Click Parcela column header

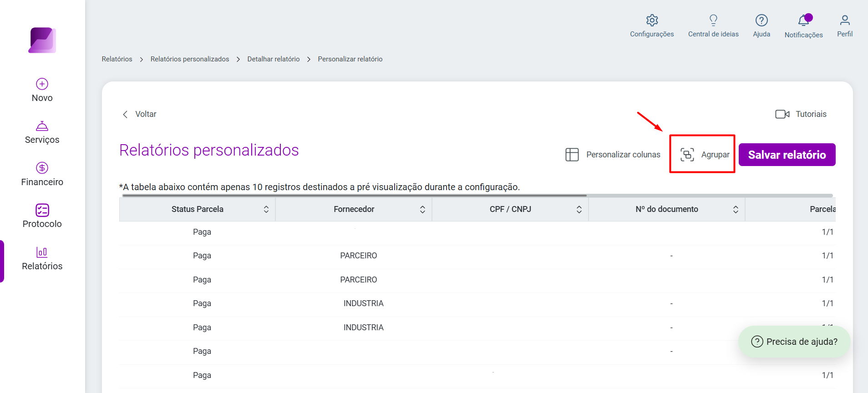tap(791, 209)
